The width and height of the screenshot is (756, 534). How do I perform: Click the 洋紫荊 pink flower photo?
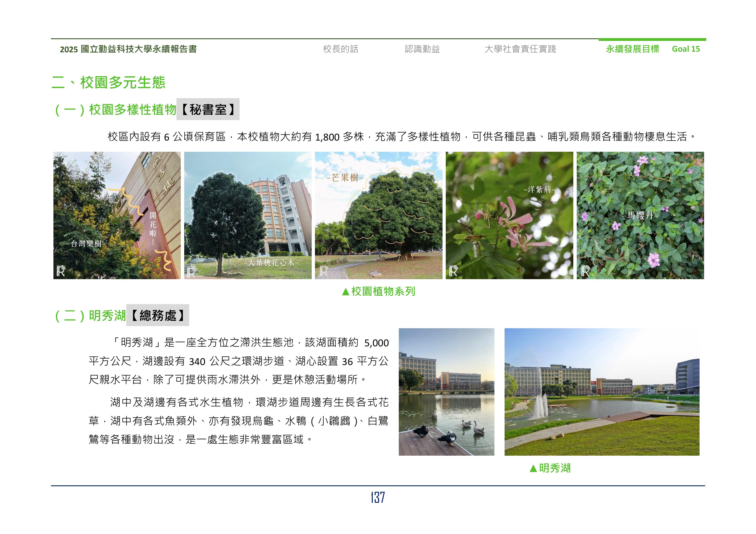point(509,215)
